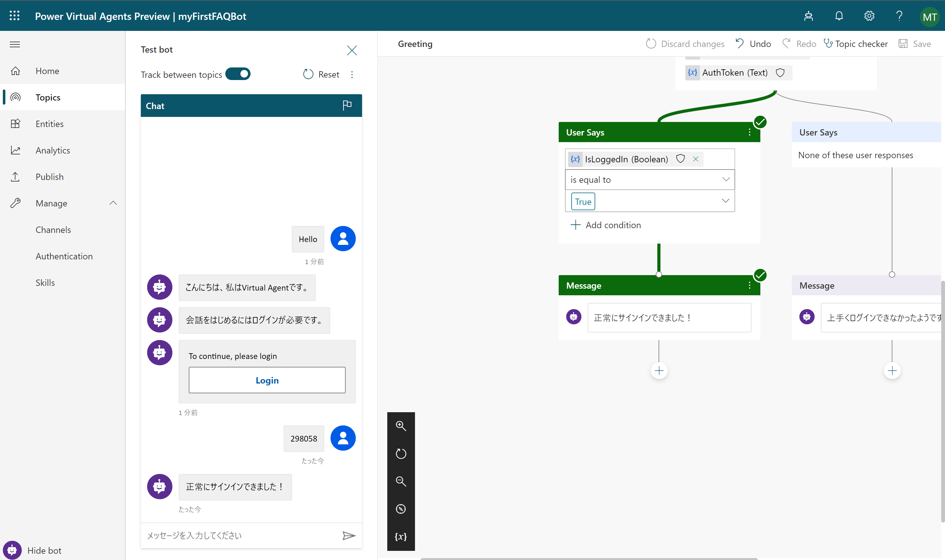Reset canvas view icon
This screenshot has height=560, width=945.
(x=400, y=453)
